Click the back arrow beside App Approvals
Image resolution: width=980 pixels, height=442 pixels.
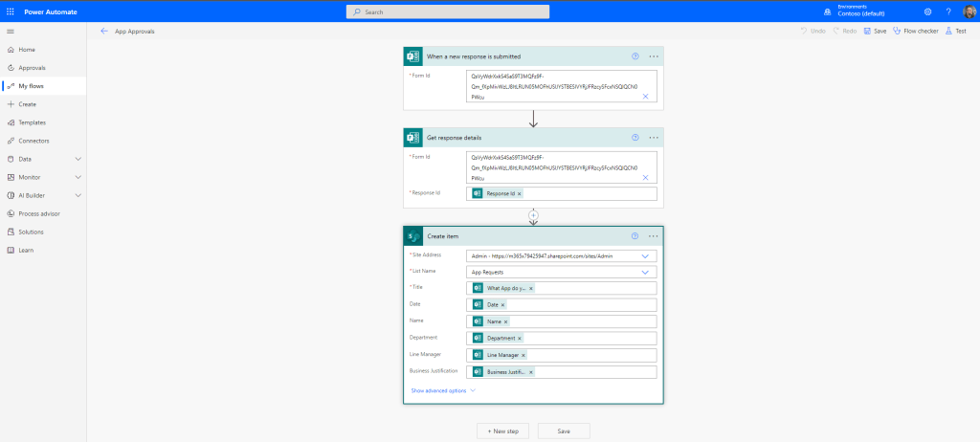coord(104,31)
